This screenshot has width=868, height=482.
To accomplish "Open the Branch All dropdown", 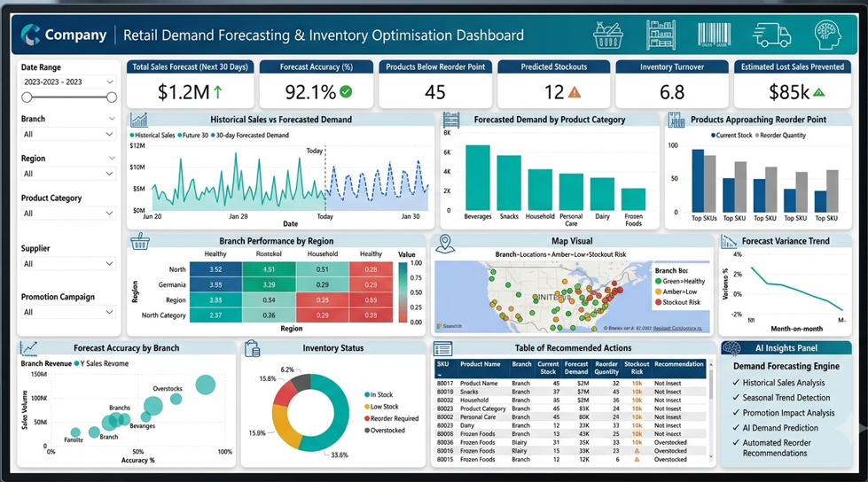I will (x=68, y=134).
